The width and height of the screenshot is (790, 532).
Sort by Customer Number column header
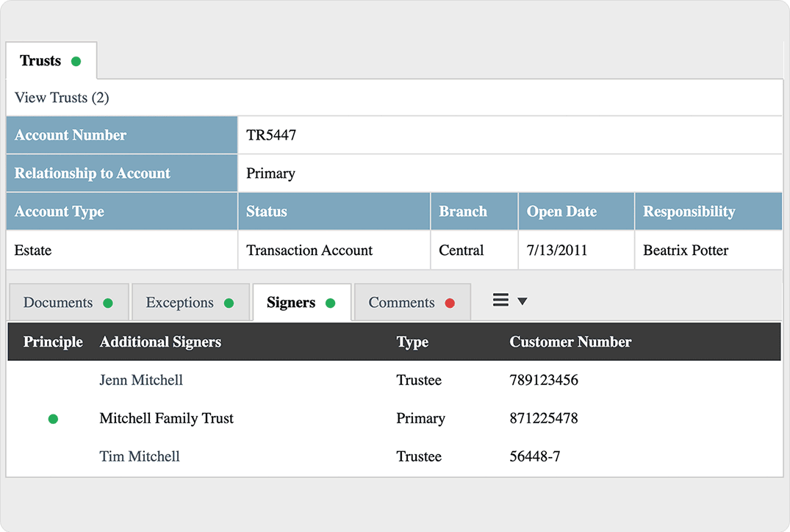(570, 342)
